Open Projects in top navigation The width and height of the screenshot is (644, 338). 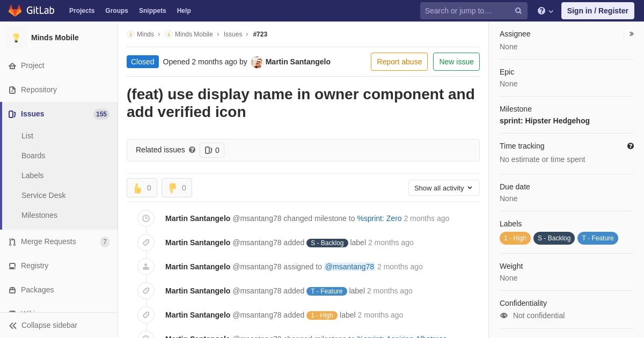click(x=82, y=11)
